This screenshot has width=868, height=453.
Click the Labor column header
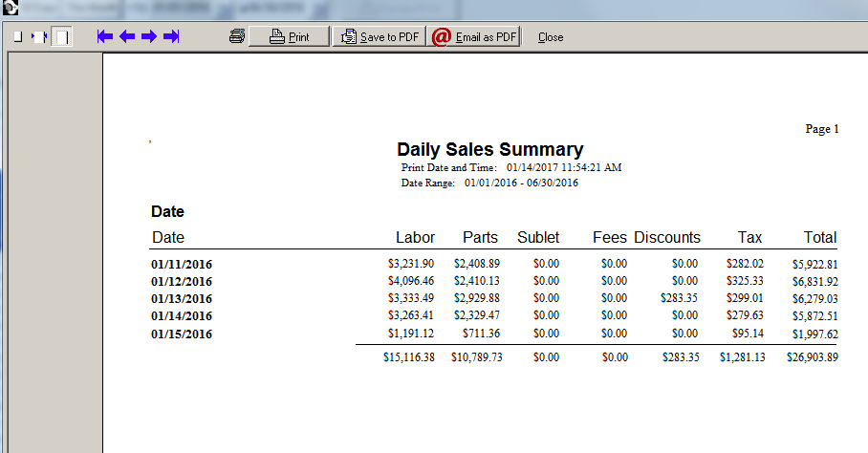coord(415,237)
